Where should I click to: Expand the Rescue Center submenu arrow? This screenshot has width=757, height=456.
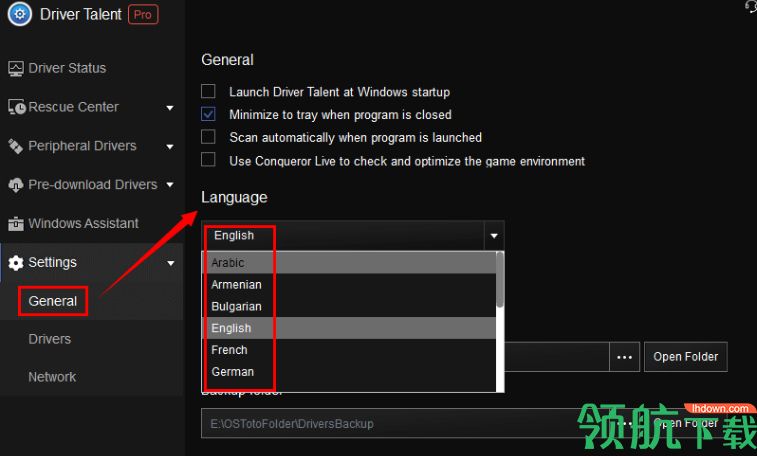click(170, 108)
